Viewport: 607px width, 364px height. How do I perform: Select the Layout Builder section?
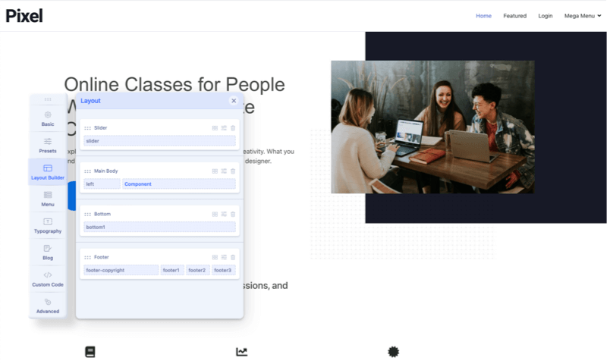coord(48,172)
